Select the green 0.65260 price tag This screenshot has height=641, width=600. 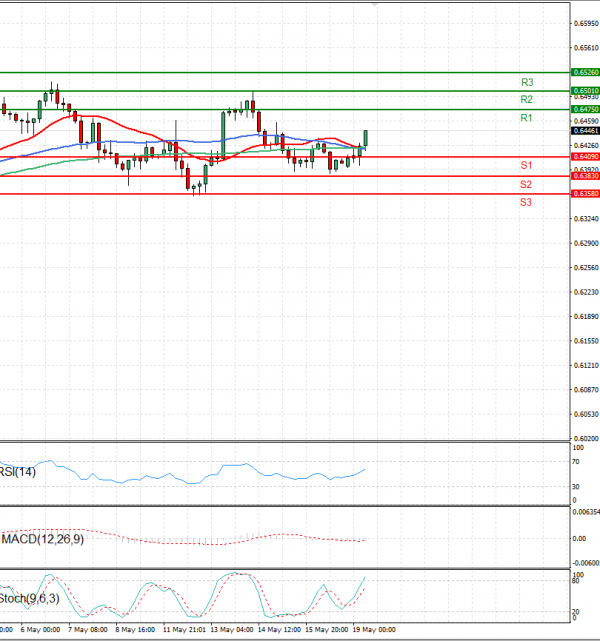586,72
